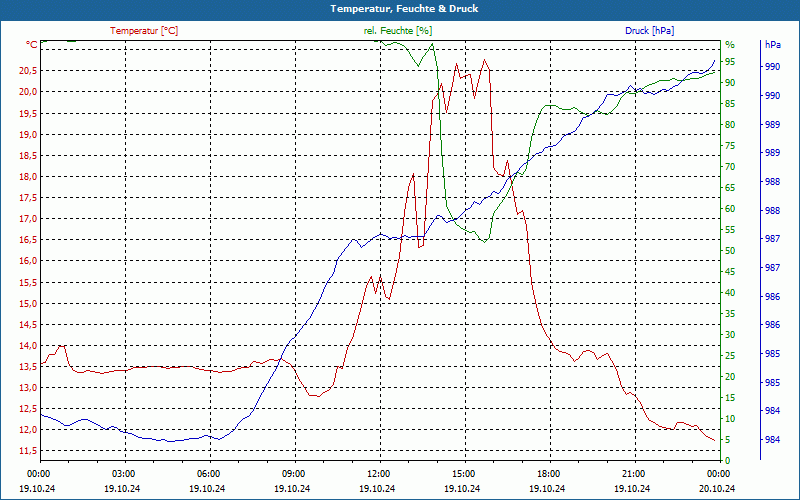Click temperature axis value "12,0"

28,430
